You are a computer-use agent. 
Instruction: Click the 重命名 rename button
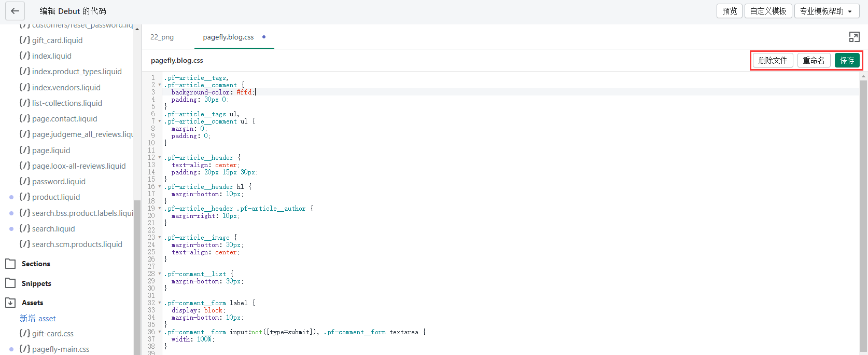point(814,60)
